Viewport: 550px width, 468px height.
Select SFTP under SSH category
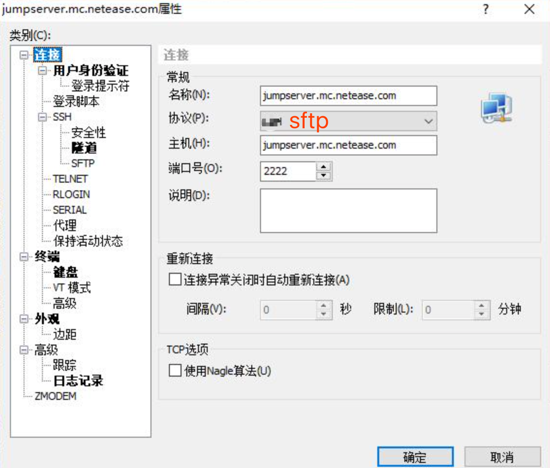tap(83, 163)
